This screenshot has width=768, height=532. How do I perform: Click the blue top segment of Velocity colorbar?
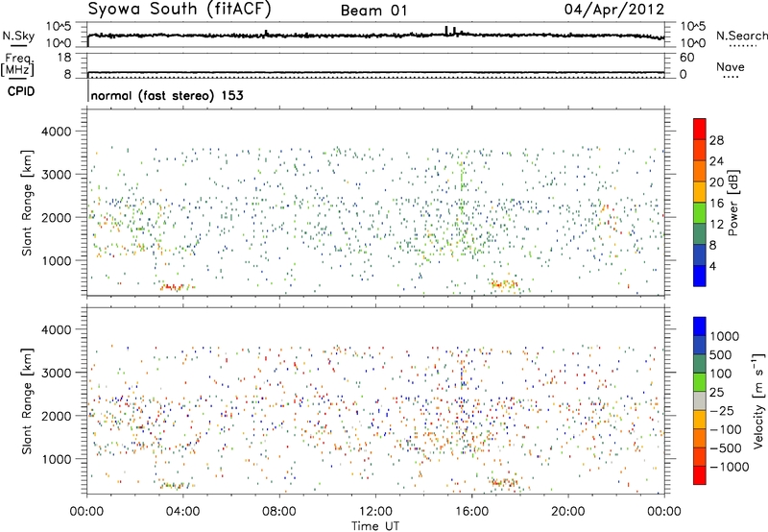(x=700, y=326)
